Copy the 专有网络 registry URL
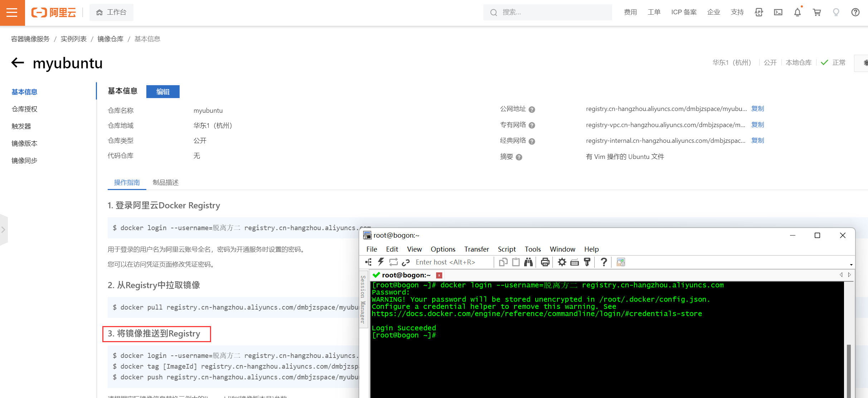Viewport: 868px width, 398px height. pos(757,125)
